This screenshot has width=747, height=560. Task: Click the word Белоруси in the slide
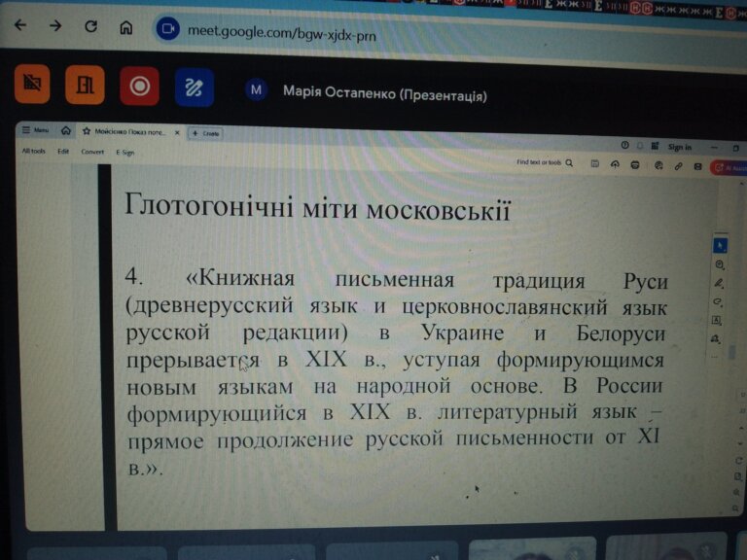[x=621, y=333]
